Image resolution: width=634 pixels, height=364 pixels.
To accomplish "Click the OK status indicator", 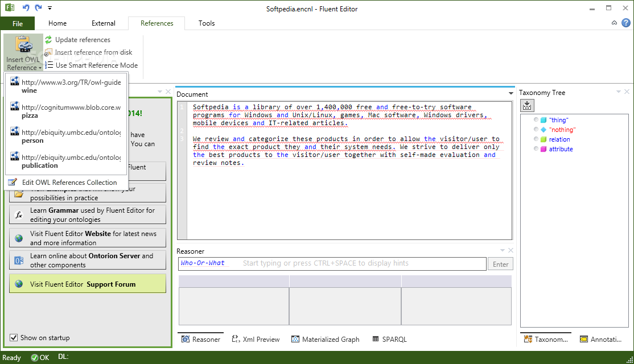I will click(40, 358).
